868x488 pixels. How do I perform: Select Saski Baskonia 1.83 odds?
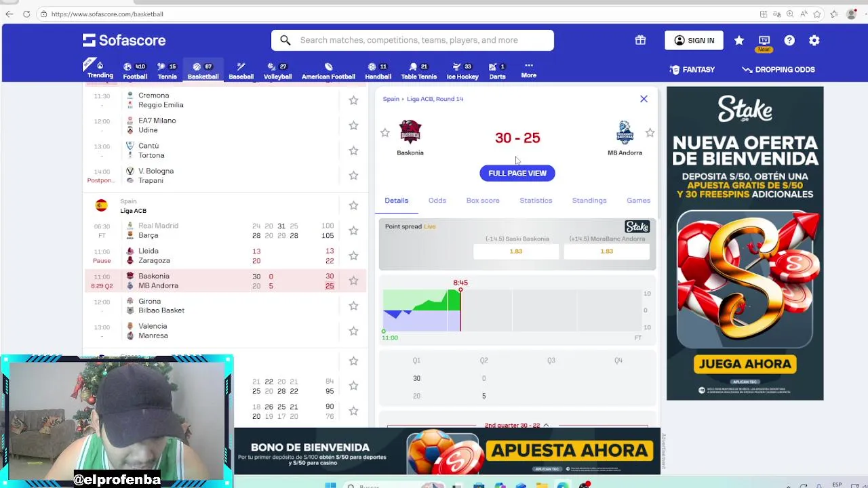pos(516,251)
